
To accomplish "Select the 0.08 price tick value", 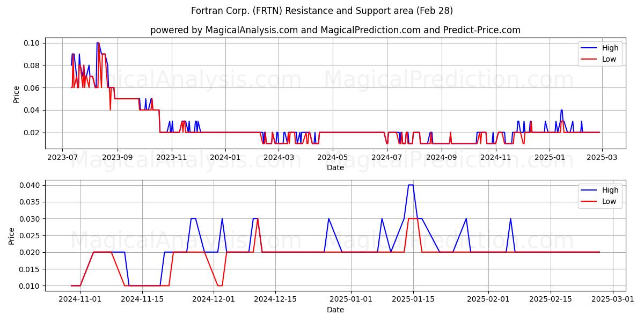I will (x=32, y=65).
